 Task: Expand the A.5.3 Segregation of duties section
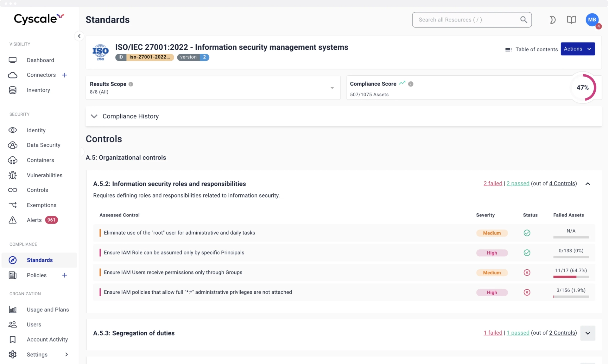(588, 333)
